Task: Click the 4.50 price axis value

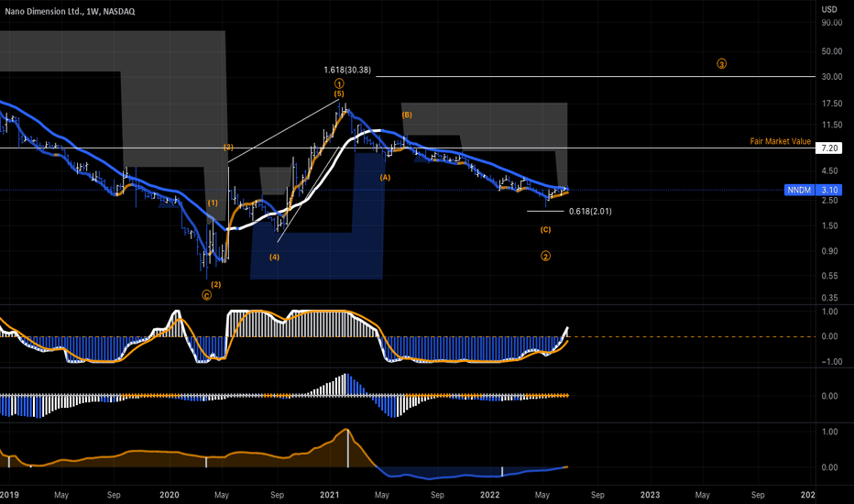Action: pos(829,171)
